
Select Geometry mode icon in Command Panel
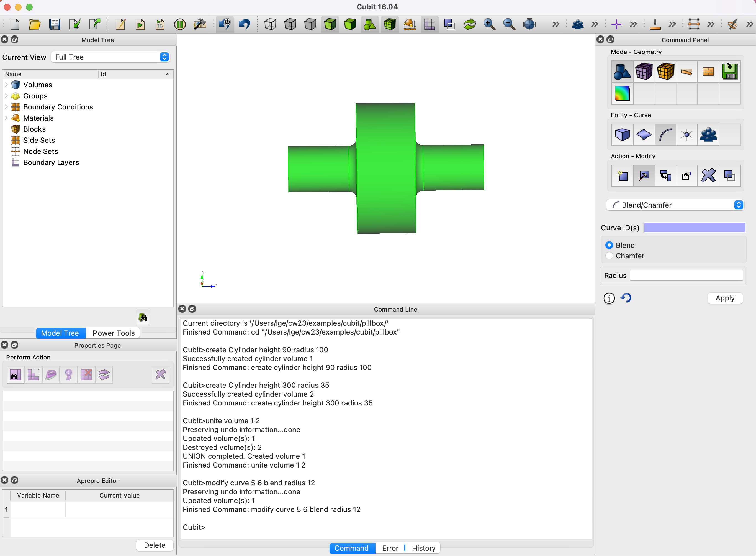pyautogui.click(x=622, y=71)
